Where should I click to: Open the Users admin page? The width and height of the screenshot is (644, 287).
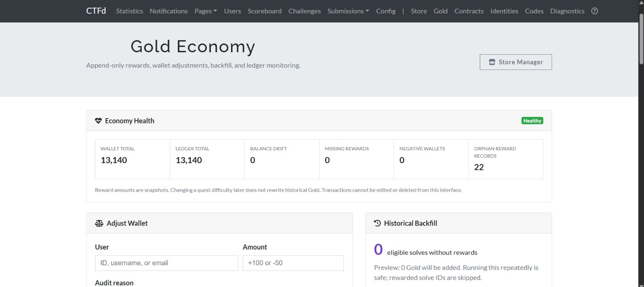[232, 11]
